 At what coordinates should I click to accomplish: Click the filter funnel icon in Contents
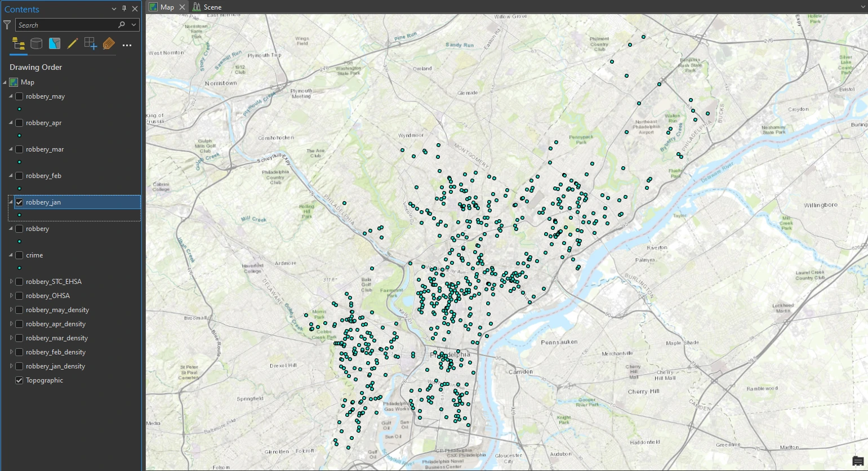point(7,25)
